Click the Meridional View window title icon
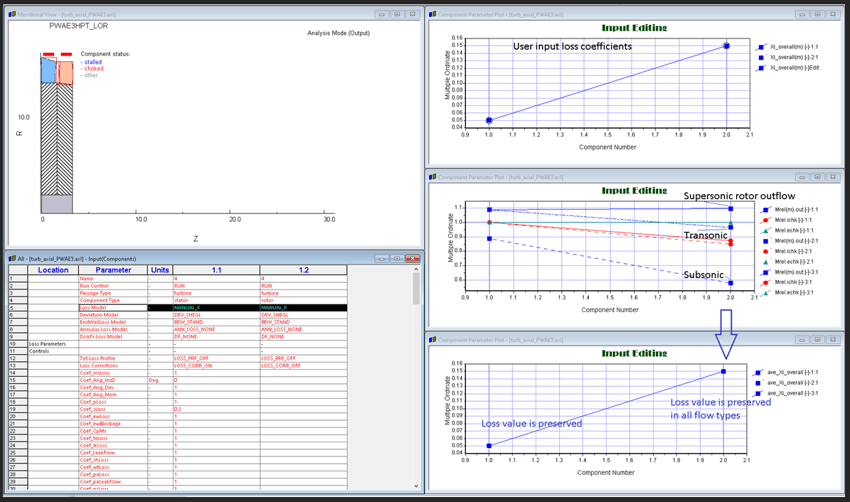This screenshot has height=502, width=850. [12, 14]
